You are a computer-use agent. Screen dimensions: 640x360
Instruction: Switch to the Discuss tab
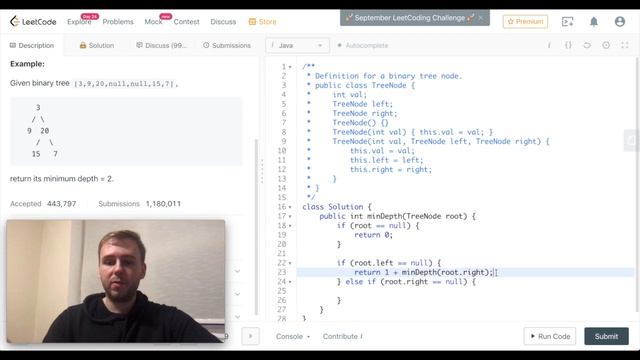coord(161,45)
